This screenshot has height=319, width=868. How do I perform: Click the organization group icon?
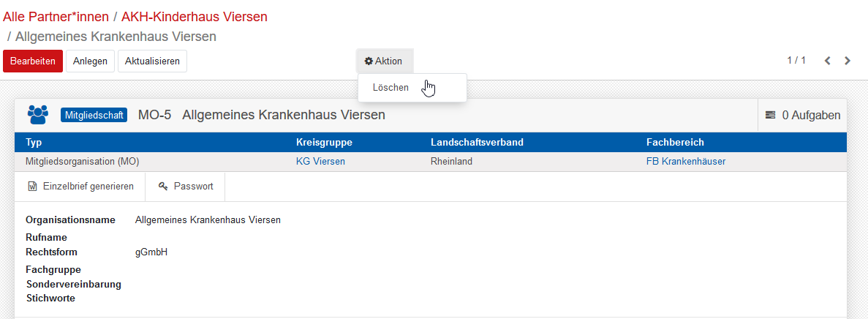point(37,115)
